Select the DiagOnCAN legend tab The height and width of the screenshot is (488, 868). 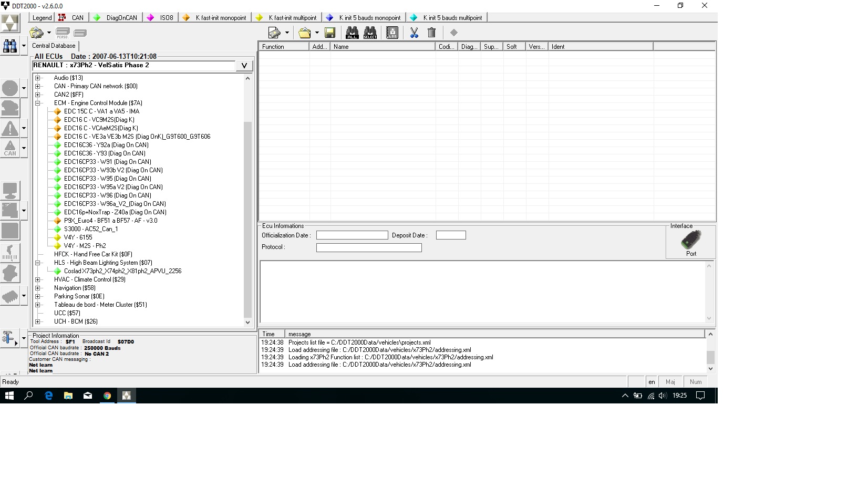click(x=116, y=17)
